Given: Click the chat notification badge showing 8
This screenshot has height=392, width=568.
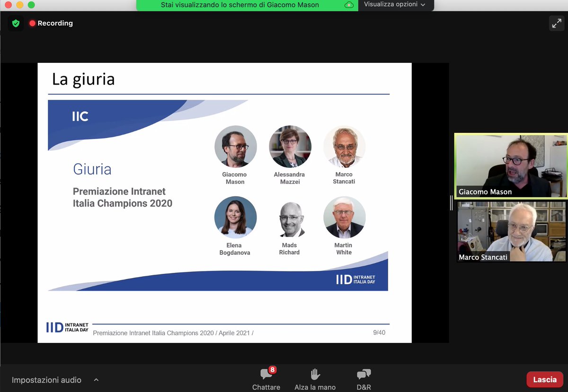Looking at the screenshot, I should click(x=272, y=370).
